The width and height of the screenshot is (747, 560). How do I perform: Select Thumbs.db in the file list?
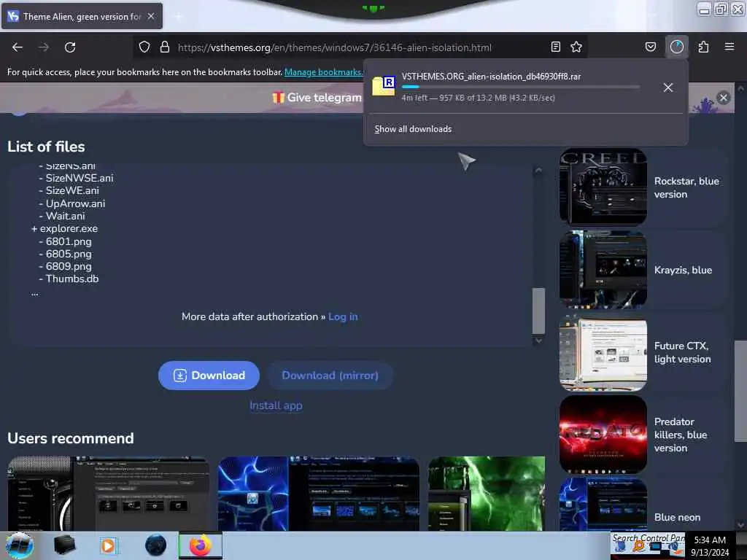72,279
